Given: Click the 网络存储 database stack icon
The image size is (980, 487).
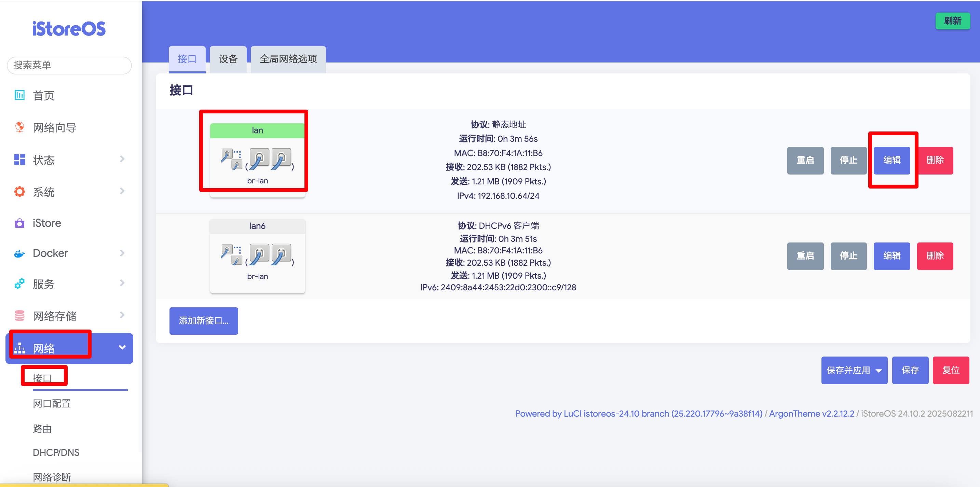Looking at the screenshot, I should [x=19, y=316].
